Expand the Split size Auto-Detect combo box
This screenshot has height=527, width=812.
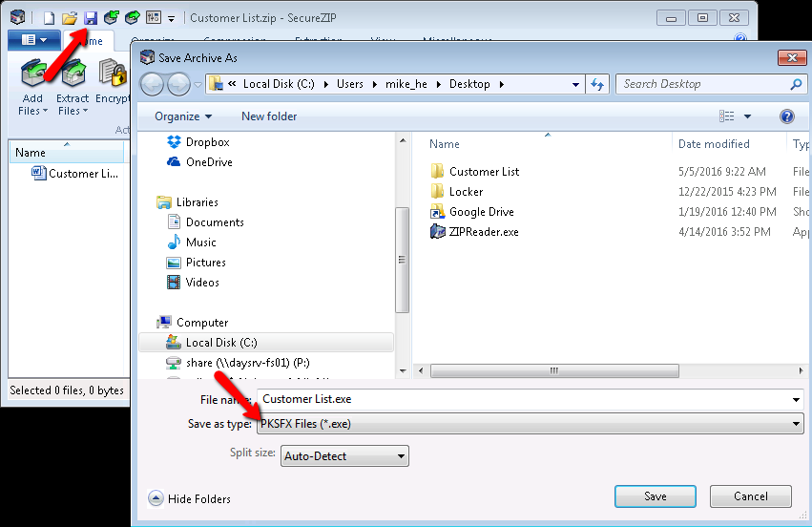coord(344,456)
